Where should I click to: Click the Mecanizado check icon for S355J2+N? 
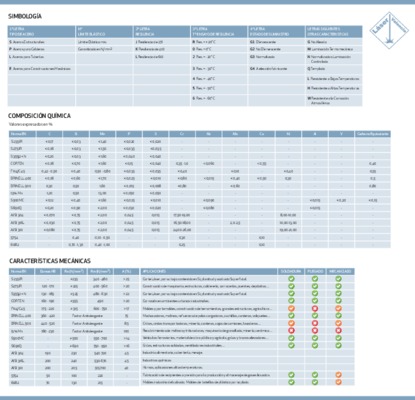pos(338,293)
